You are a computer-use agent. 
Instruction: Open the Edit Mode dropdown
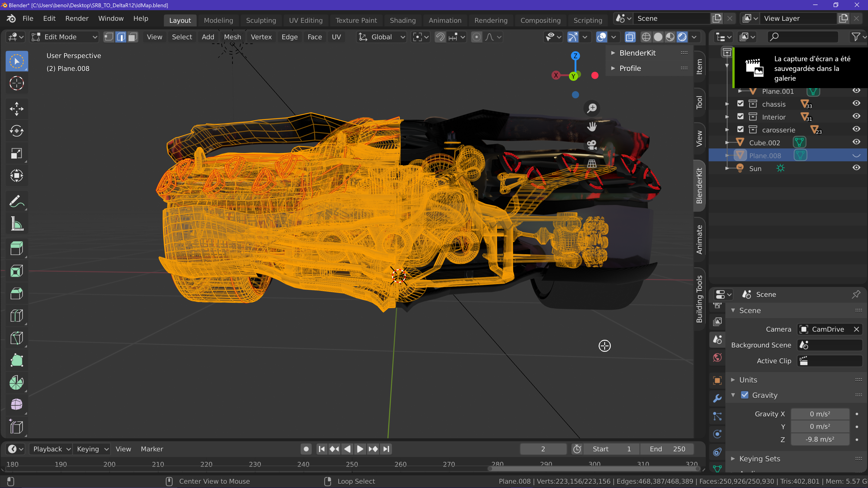coord(64,37)
